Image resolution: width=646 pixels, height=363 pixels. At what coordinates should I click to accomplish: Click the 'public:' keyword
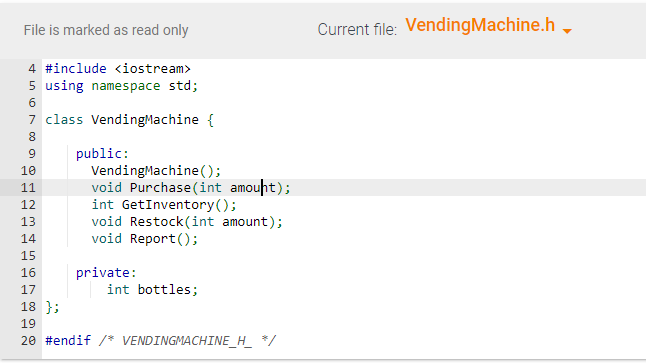[x=102, y=154]
